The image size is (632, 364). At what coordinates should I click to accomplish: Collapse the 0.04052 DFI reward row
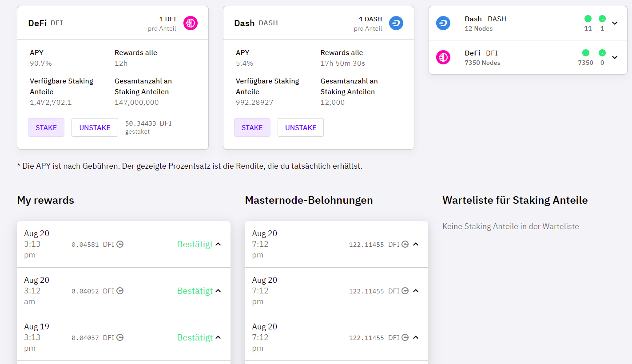pyautogui.click(x=218, y=291)
